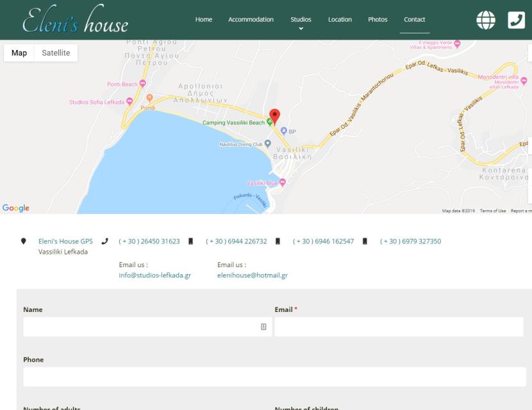This screenshot has width=532, height=410.
Task: Select the Studios Sofia Lefkada marker
Action: (129, 101)
